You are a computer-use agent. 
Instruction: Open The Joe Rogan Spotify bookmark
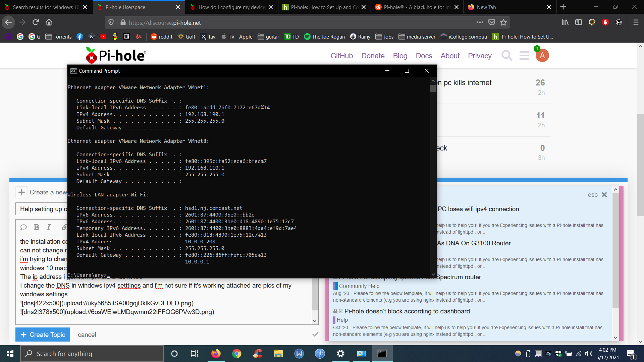[324, 37]
